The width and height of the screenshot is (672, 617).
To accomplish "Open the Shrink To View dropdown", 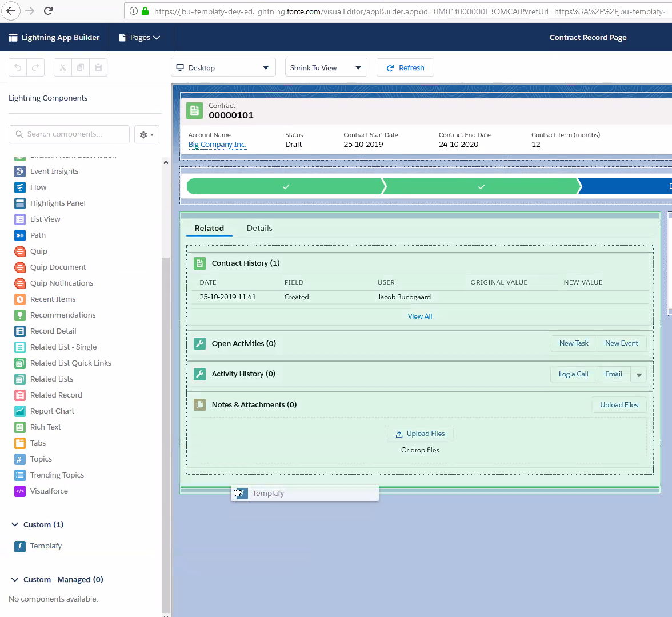I will [x=326, y=67].
